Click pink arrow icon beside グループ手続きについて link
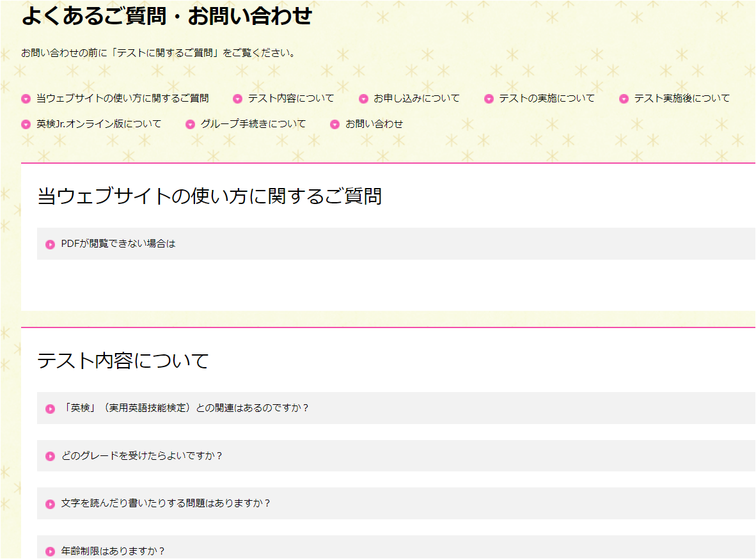This screenshot has height=559, width=756. click(190, 125)
